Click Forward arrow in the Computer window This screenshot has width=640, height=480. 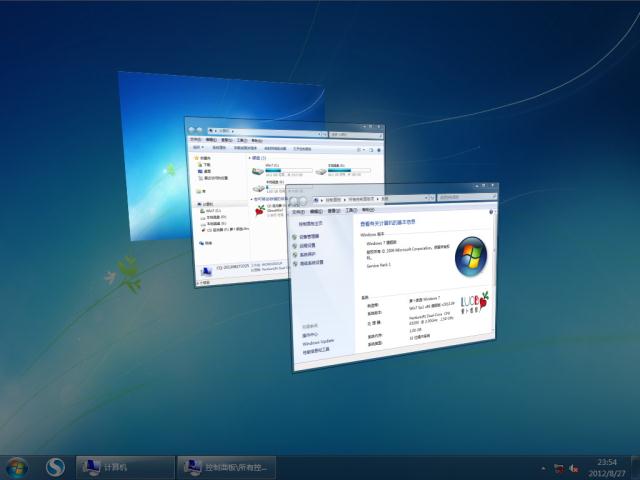click(199, 130)
